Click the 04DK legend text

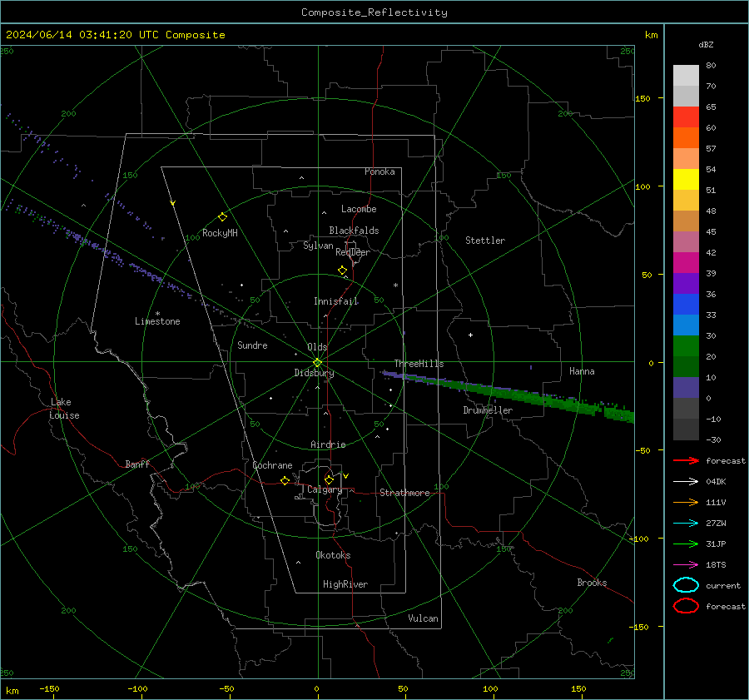pyautogui.click(x=716, y=482)
